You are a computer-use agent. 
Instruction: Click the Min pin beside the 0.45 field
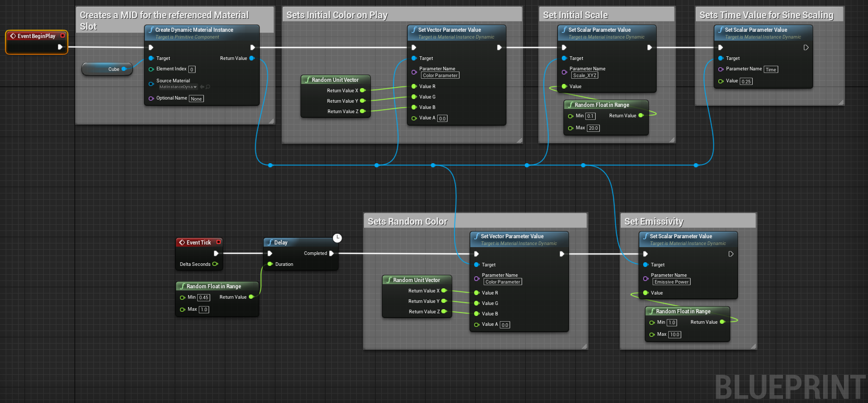(x=183, y=298)
